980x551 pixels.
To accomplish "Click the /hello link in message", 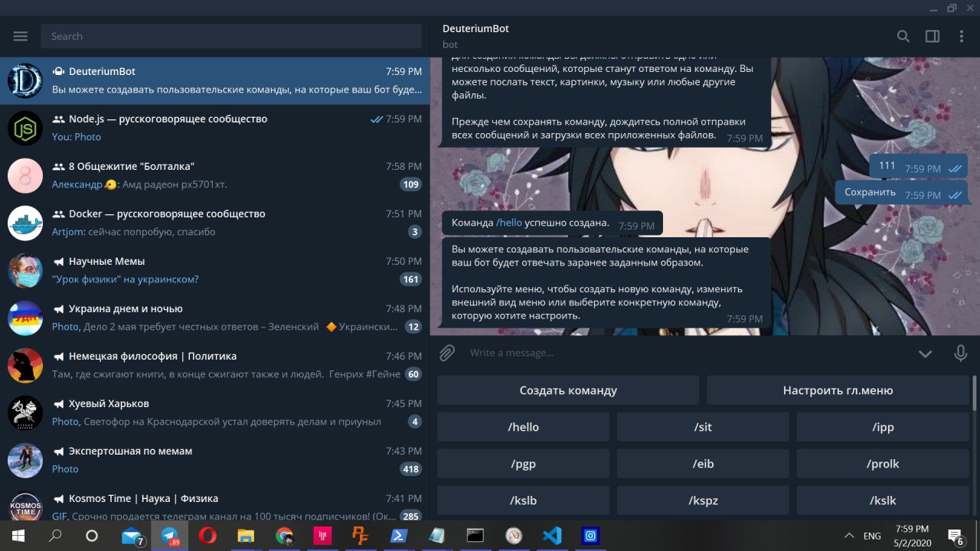I will 509,223.
